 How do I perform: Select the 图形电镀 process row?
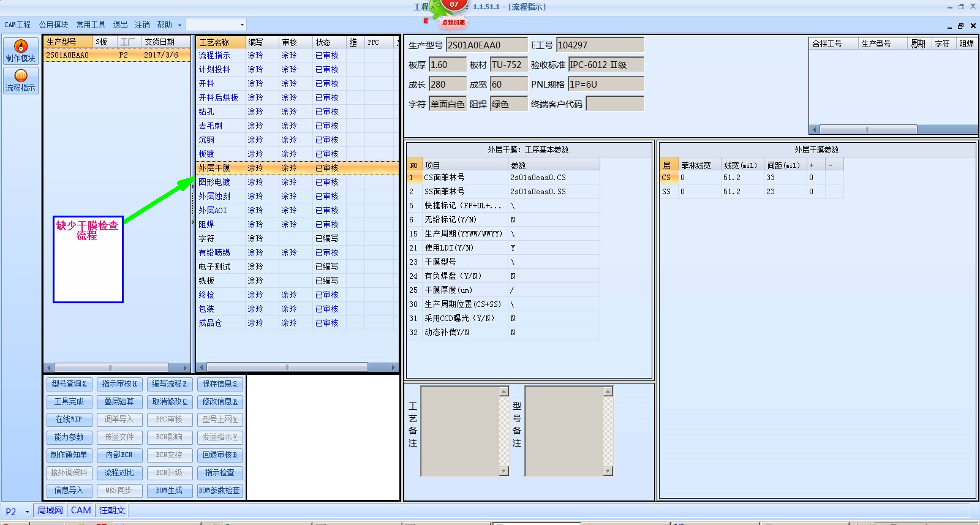click(298, 182)
